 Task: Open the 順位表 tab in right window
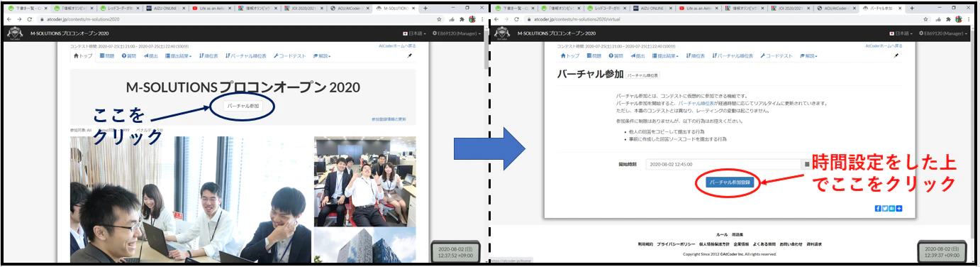695,55
